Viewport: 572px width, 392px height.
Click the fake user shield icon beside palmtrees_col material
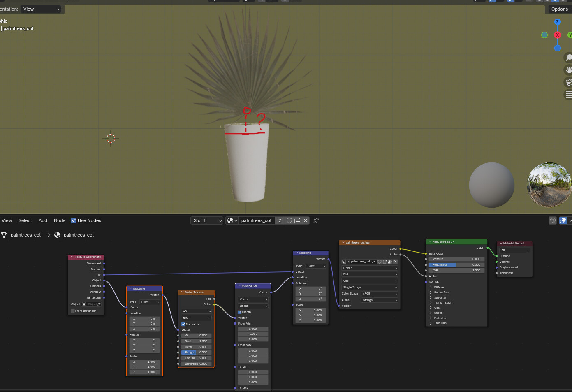tap(289, 220)
